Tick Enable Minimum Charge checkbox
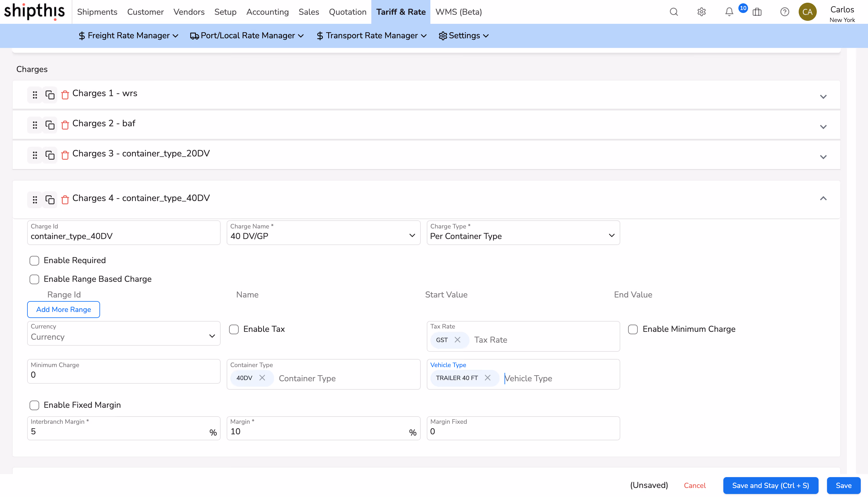 pos(633,329)
